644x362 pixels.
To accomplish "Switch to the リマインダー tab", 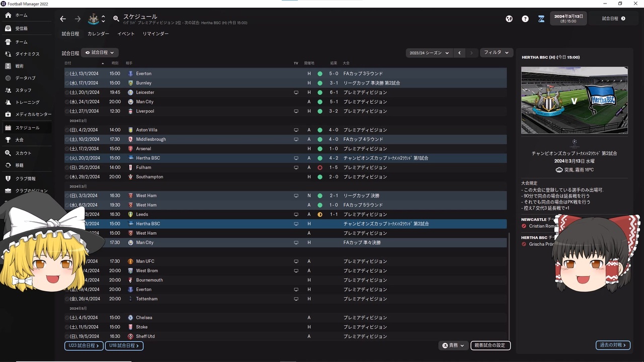I will [155, 34].
